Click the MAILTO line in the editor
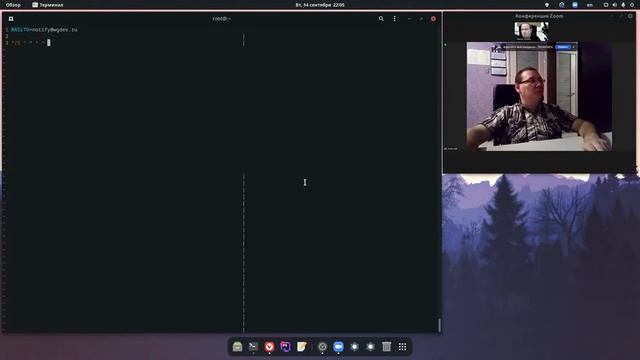This screenshot has width=640, height=360. coord(44,30)
